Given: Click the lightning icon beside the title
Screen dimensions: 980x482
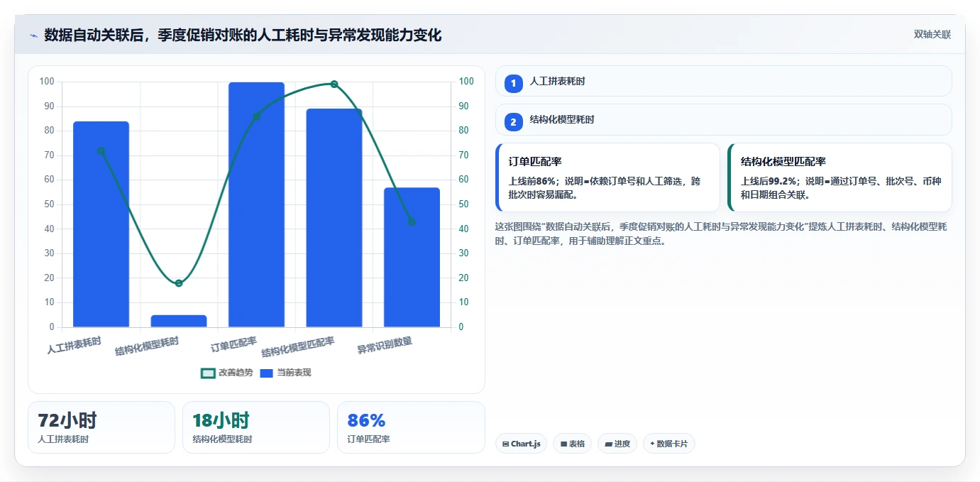Looking at the screenshot, I should pyautogui.click(x=33, y=35).
